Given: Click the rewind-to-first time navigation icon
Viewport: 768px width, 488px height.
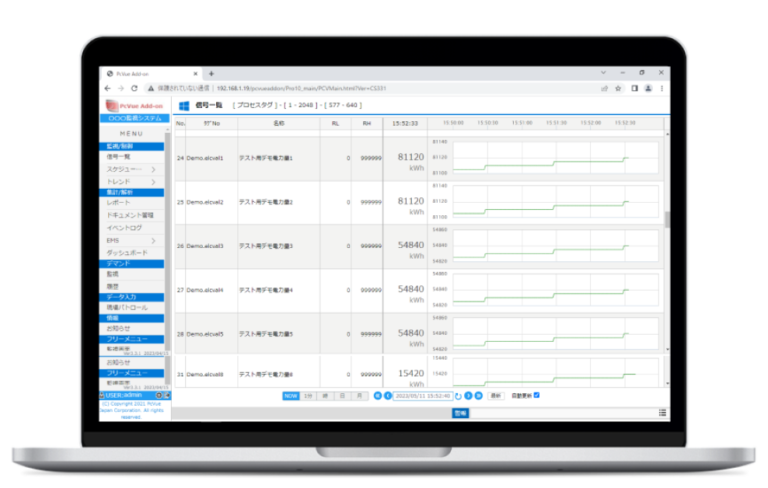Looking at the screenshot, I should coord(377,395).
